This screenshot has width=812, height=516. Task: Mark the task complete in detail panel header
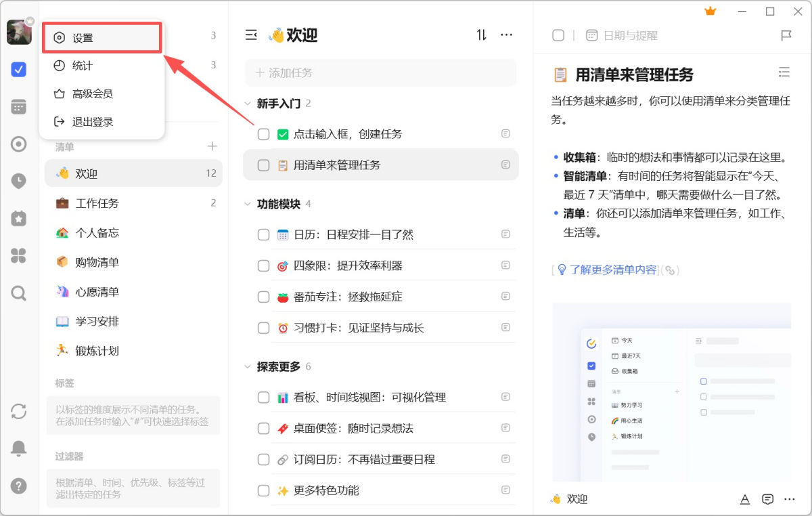pyautogui.click(x=558, y=35)
